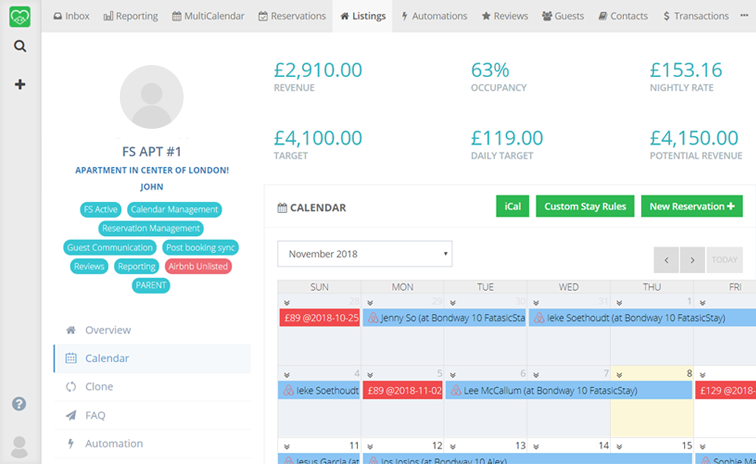
Task: Click the Reservation Management tag
Action: tap(151, 228)
